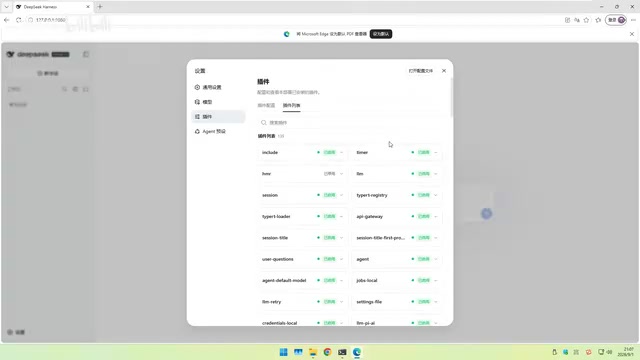Expand the user-questions plugin chevron
The image size is (640, 360).
coord(342,259)
